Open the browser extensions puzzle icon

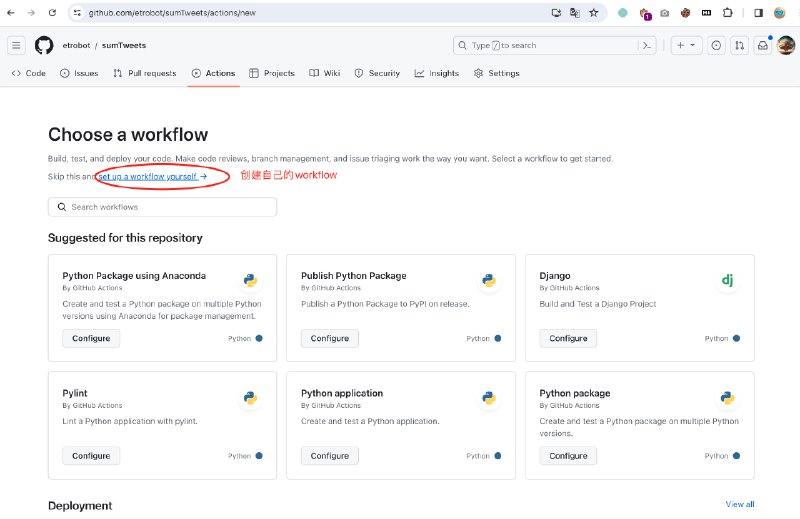point(728,13)
